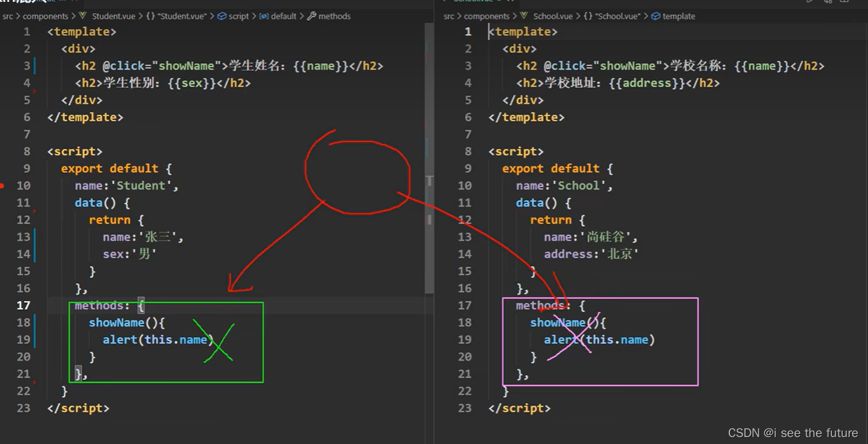Click 'showName(){' in Student.vue line 18

[x=127, y=323]
